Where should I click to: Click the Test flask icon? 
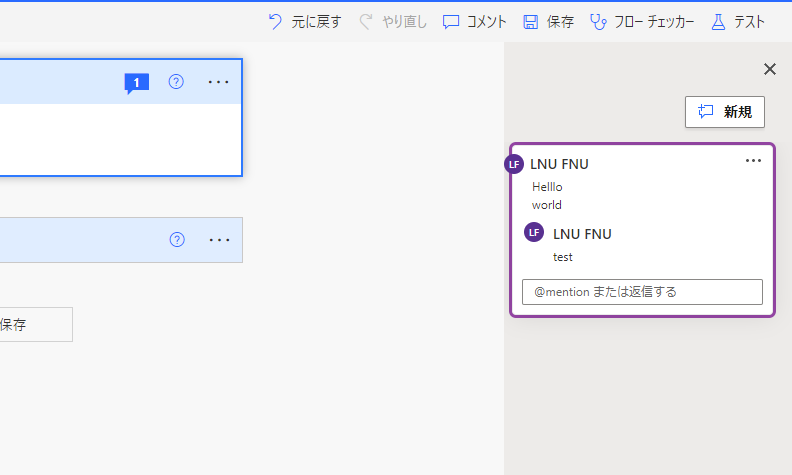click(718, 22)
